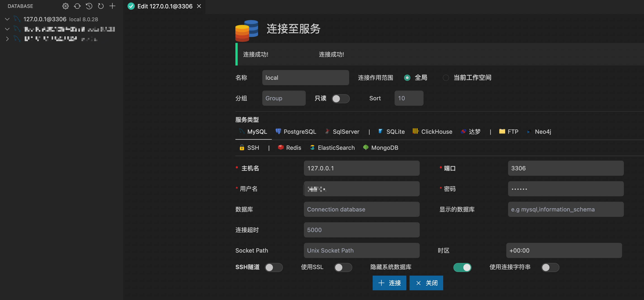
Task: Collapse the second connection in DATABASE panel
Action: pyautogui.click(x=7, y=29)
